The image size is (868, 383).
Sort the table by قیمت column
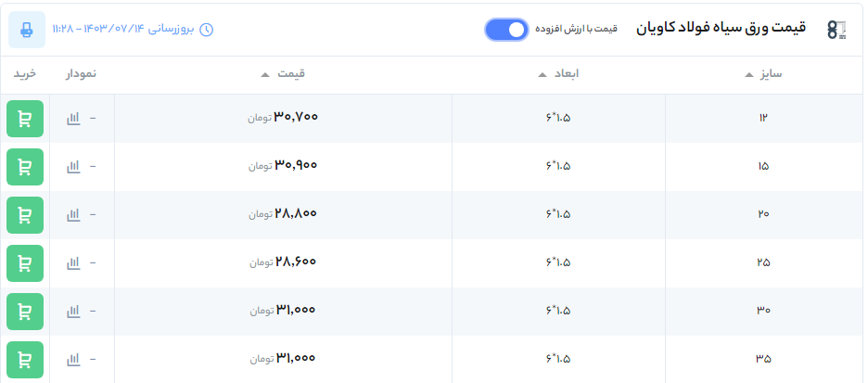285,74
